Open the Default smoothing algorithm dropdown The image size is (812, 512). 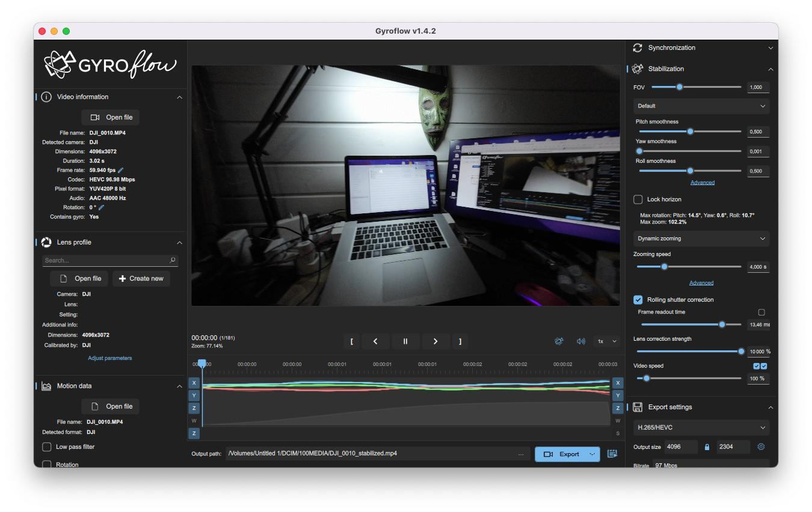[x=701, y=106]
